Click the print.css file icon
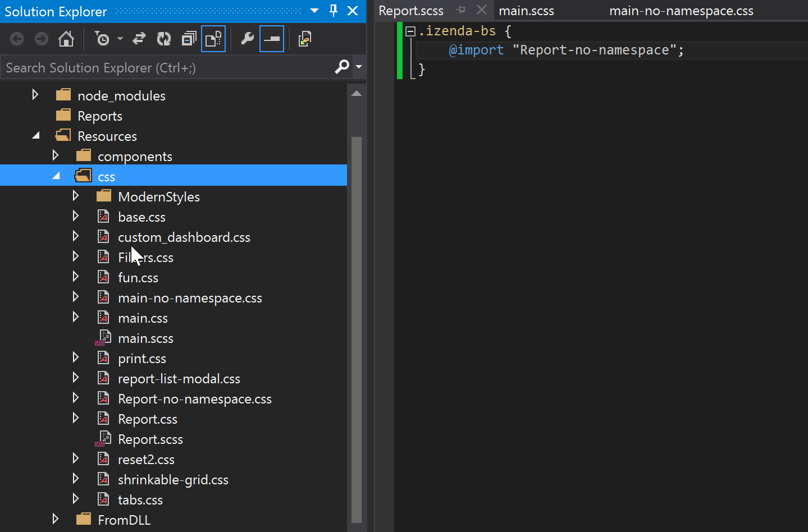Viewport: 808px width, 532px height. coord(103,357)
